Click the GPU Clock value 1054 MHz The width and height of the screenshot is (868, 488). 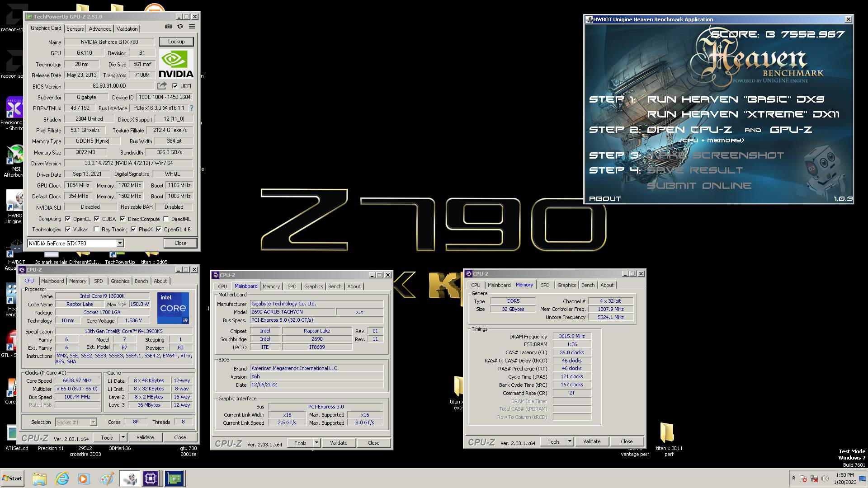[x=78, y=185]
